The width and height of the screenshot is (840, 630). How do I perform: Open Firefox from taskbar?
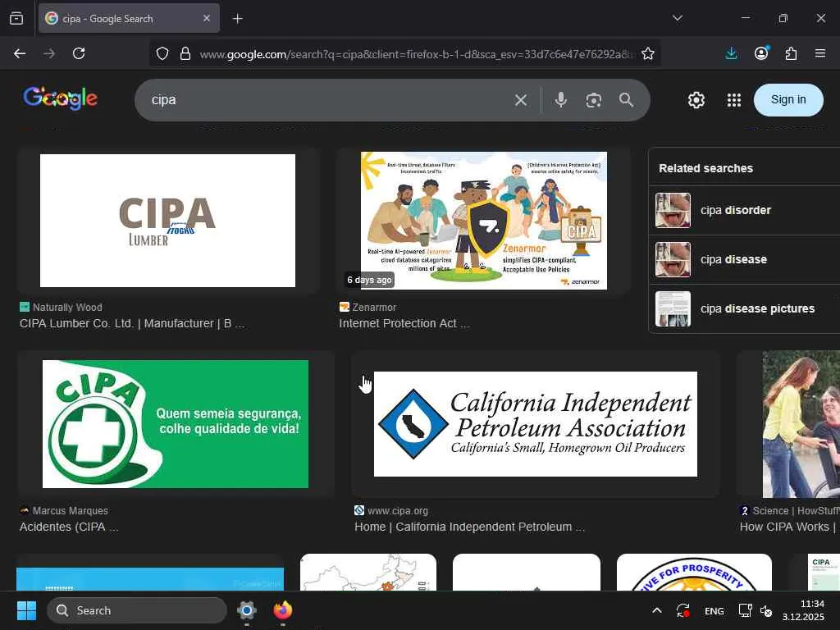[x=283, y=610]
